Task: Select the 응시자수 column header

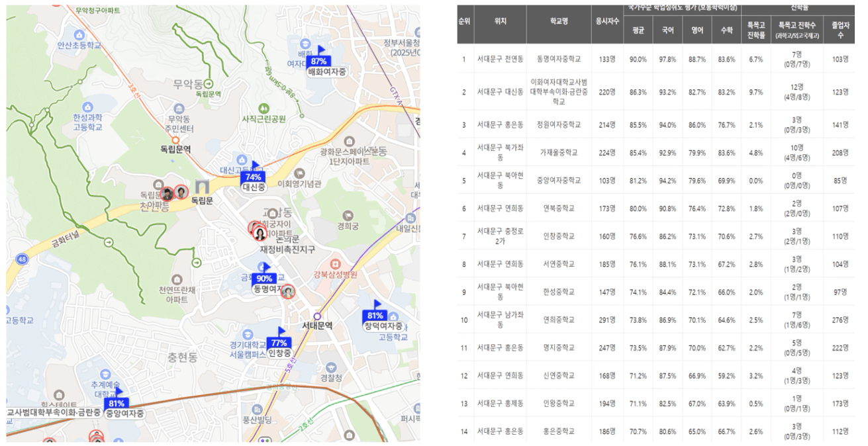Action: pos(607,21)
